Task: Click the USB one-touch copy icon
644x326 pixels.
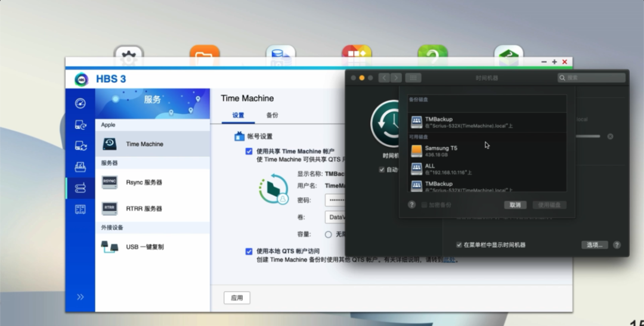Action: click(x=110, y=247)
